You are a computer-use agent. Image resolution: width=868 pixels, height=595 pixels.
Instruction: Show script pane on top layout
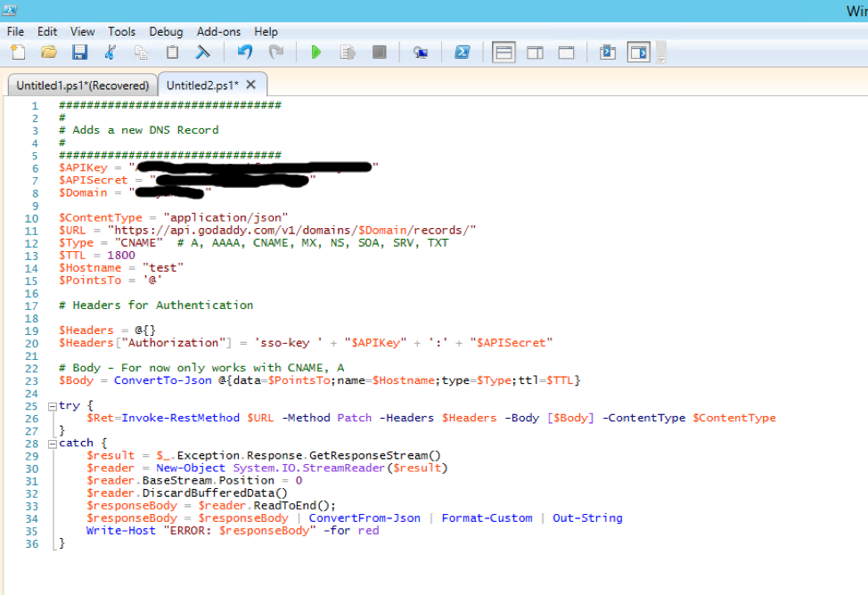coord(504,53)
